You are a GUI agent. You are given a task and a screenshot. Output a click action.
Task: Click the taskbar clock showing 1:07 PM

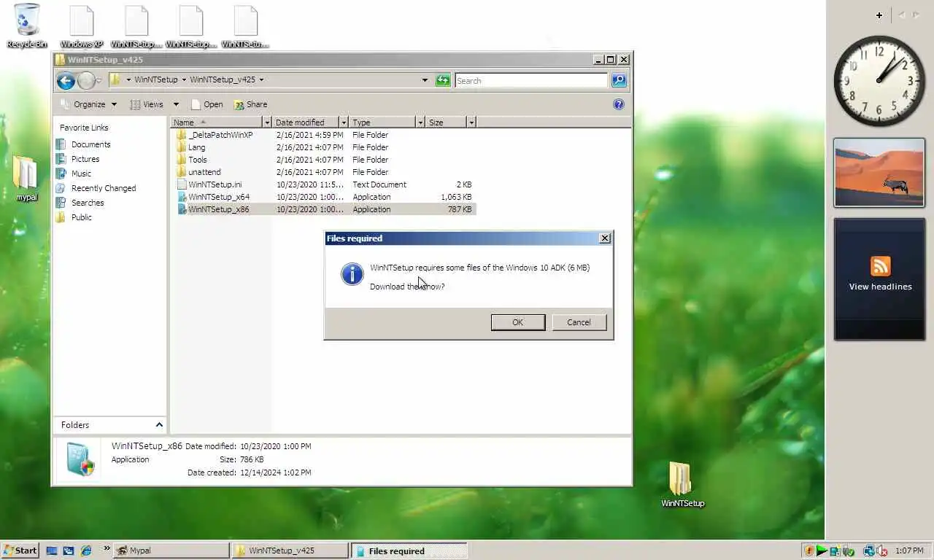pos(909,551)
